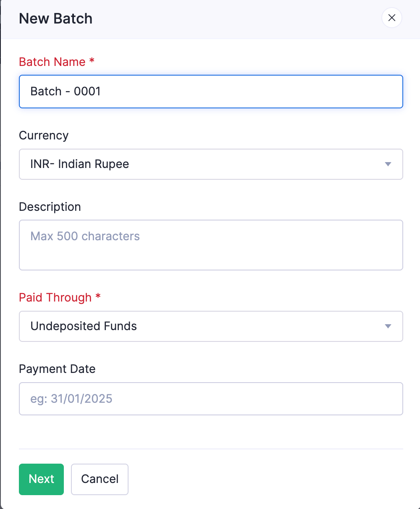This screenshot has width=420, height=509.
Task: Click the Paid Through dropdown arrow icon
Action: (388, 326)
